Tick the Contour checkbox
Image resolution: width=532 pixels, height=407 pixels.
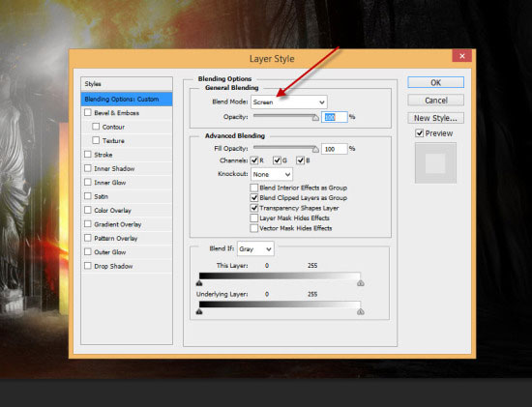[x=96, y=127]
